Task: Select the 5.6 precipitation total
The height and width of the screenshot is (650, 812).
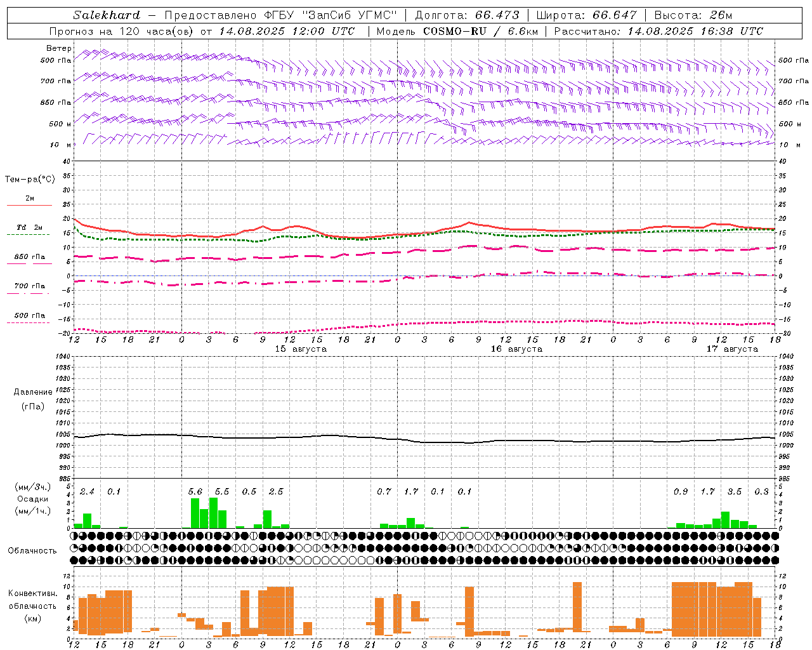Action: click(x=195, y=492)
